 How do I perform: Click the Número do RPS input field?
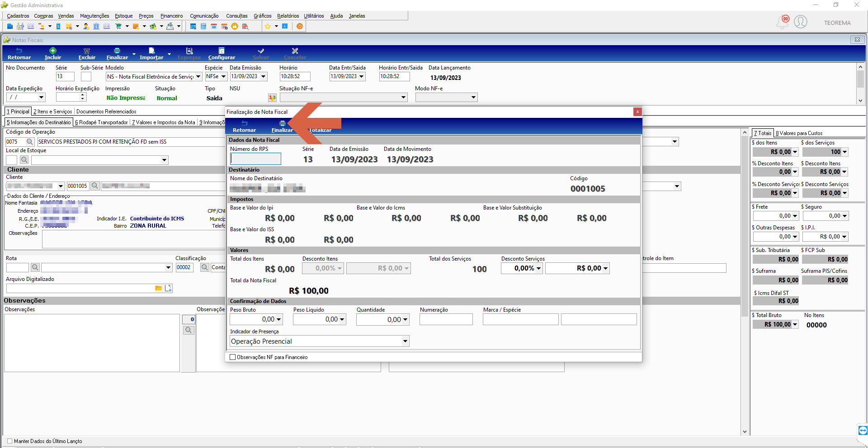pos(255,159)
